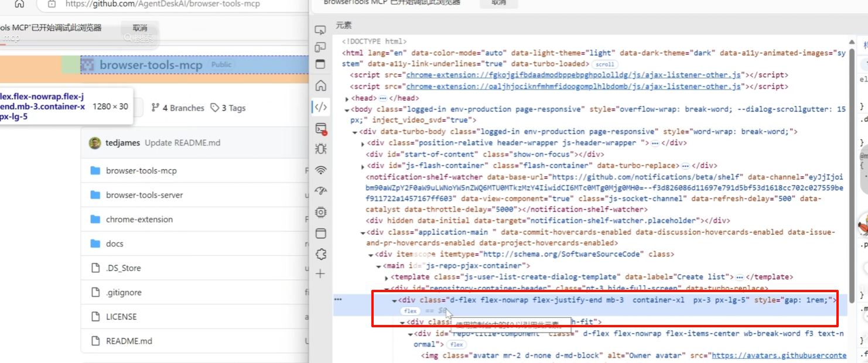Open the Performance gauge icon panel
Viewport: 868px width, 363px height.
point(320,191)
